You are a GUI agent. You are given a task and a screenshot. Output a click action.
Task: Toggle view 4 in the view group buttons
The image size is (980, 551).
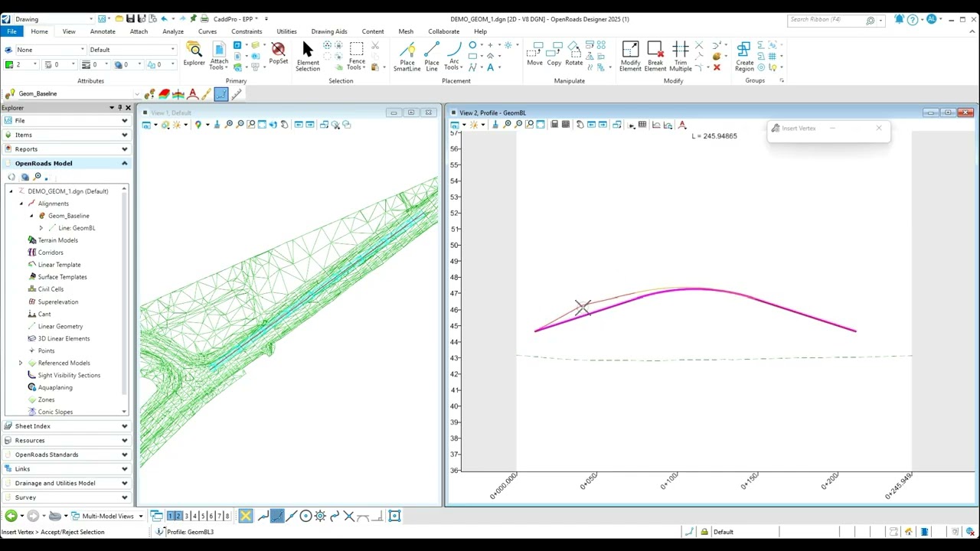click(194, 516)
